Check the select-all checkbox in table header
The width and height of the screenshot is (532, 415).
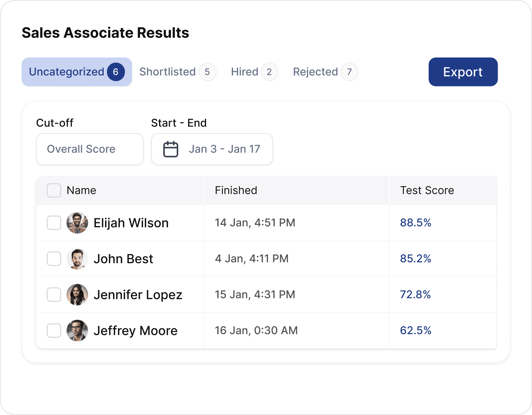coord(54,190)
